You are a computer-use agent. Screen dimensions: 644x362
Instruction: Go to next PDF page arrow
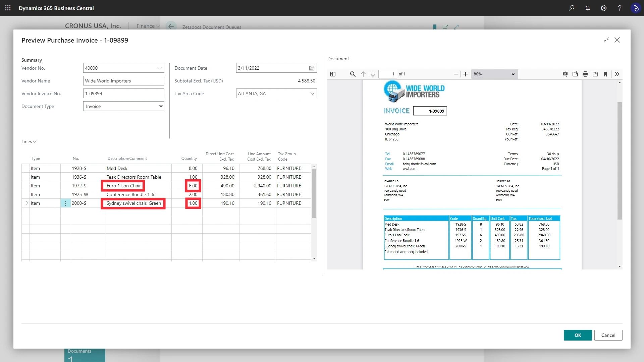point(373,74)
